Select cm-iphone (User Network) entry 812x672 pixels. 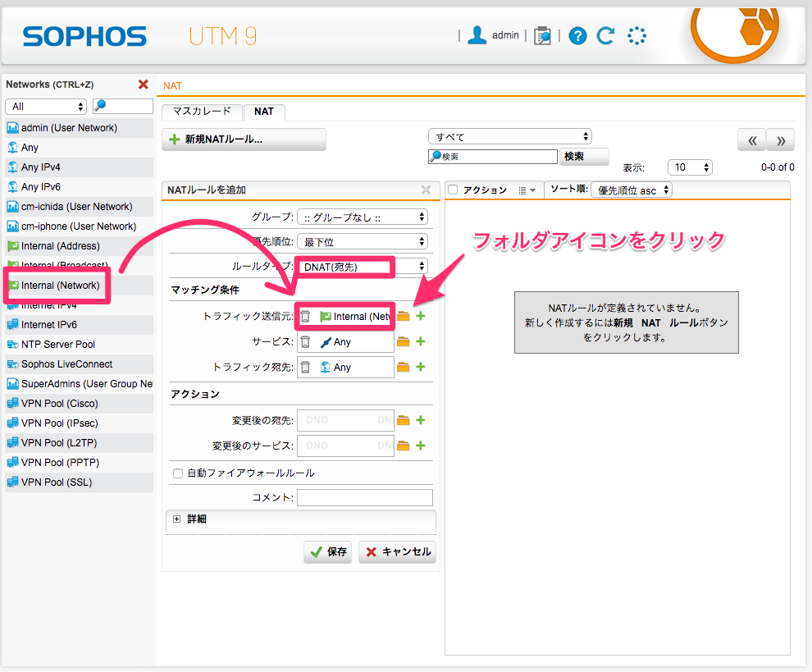(80, 226)
